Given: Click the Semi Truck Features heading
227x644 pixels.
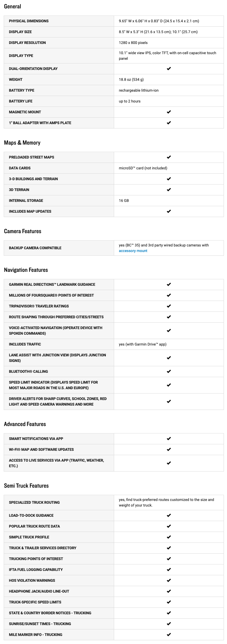Looking at the screenshot, I should 26,486.
